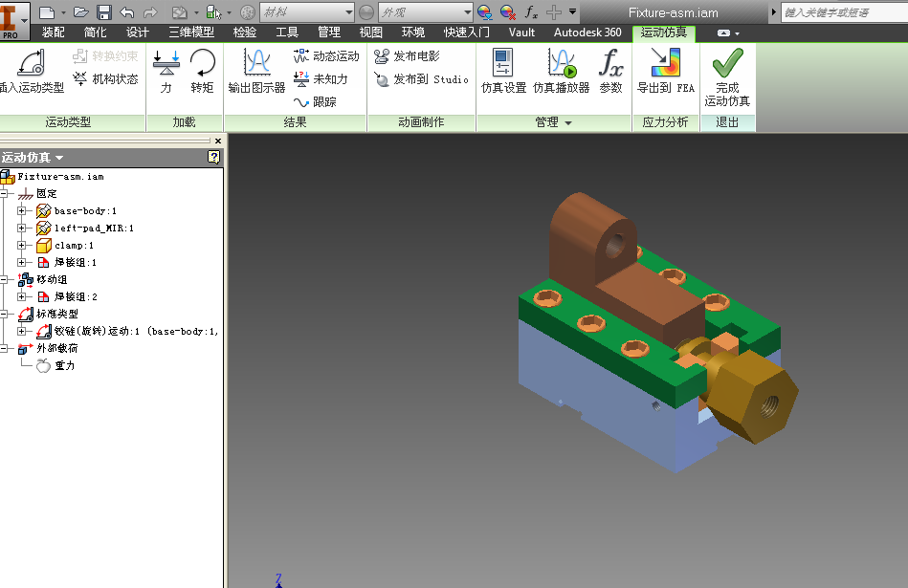Click the keyword search input field
This screenshot has width=908, height=588.
(844, 12)
